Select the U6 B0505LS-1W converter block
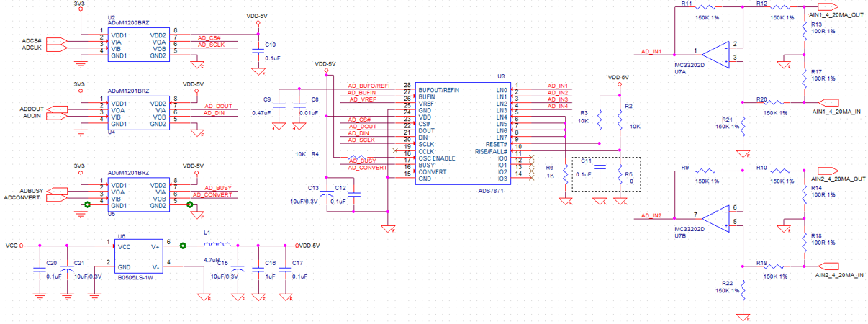The width and height of the screenshot is (868, 324). [x=140, y=256]
